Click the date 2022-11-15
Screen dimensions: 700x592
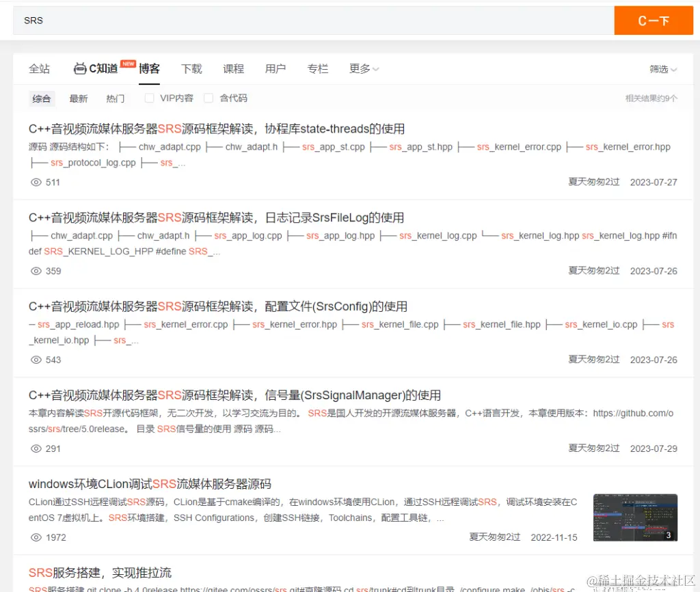click(554, 538)
